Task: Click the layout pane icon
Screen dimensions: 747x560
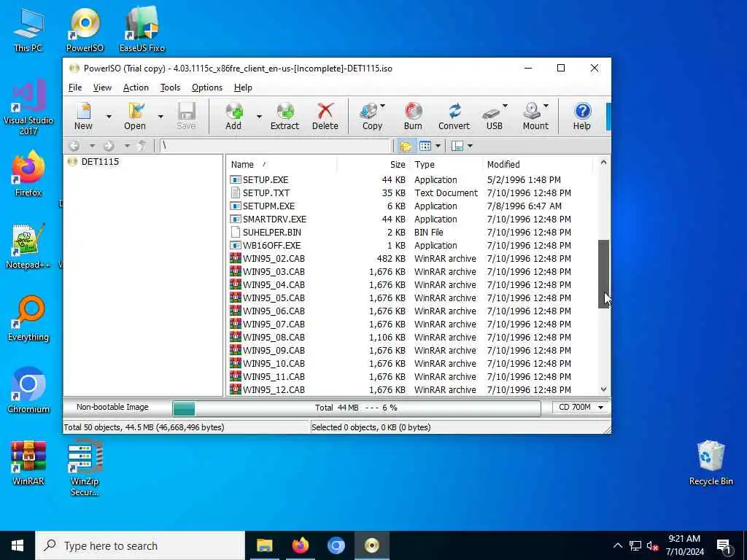Action: click(457, 146)
